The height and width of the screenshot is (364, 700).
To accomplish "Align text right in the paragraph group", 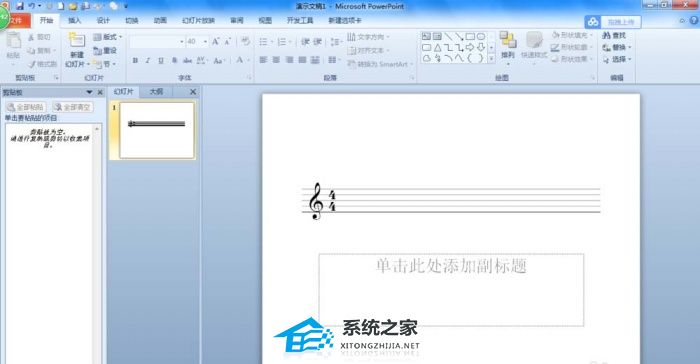I will 289,60.
